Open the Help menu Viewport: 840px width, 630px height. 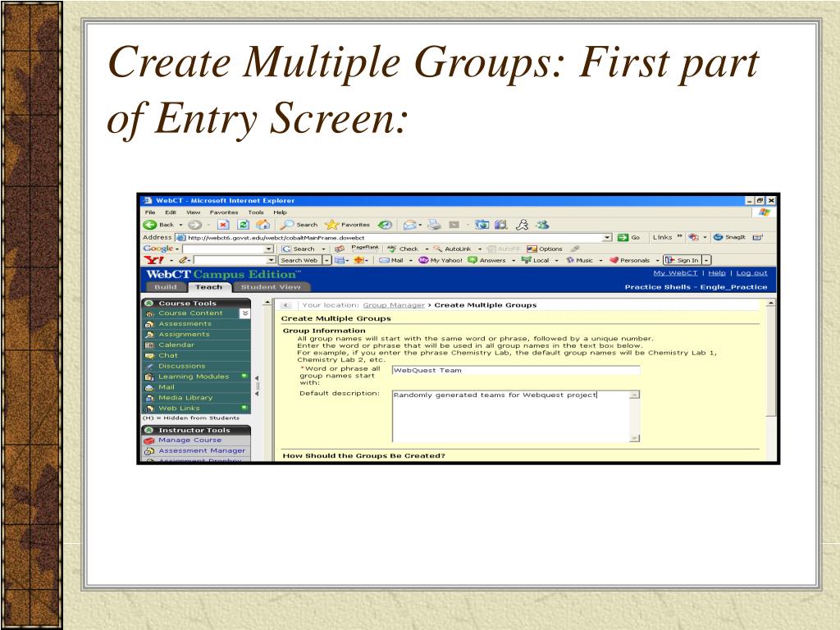tap(281, 212)
